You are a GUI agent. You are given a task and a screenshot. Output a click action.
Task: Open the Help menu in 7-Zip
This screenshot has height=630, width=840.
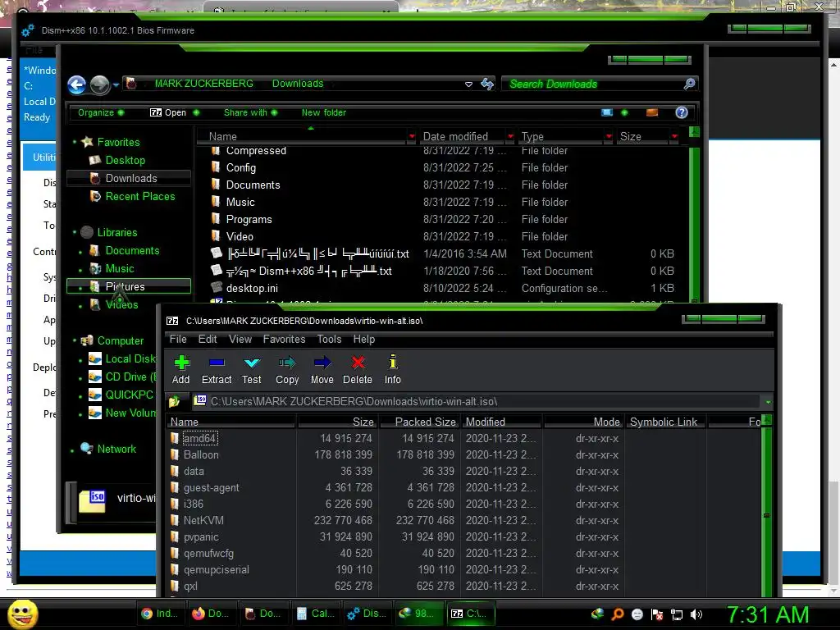tap(363, 339)
